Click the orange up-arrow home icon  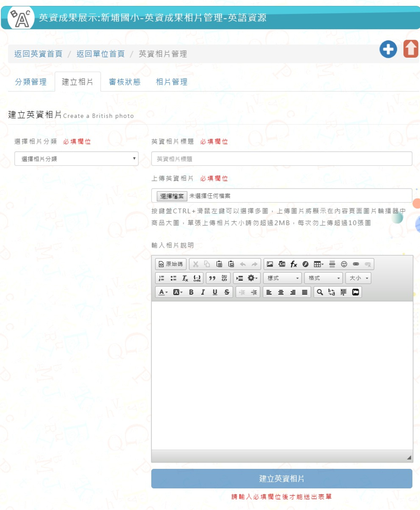(x=411, y=49)
